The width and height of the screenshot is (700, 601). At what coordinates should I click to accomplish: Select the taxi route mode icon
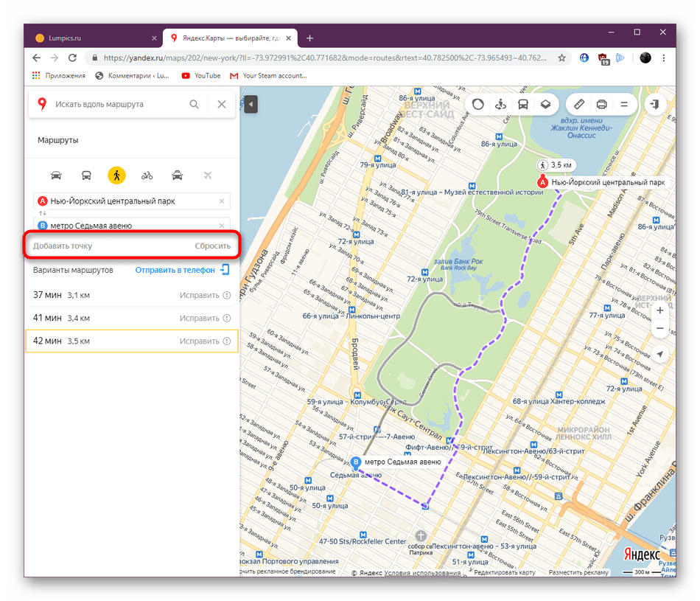(x=178, y=176)
